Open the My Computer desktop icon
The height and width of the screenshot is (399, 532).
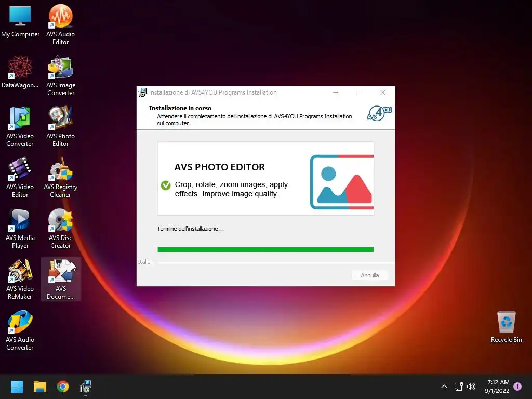pos(20,21)
